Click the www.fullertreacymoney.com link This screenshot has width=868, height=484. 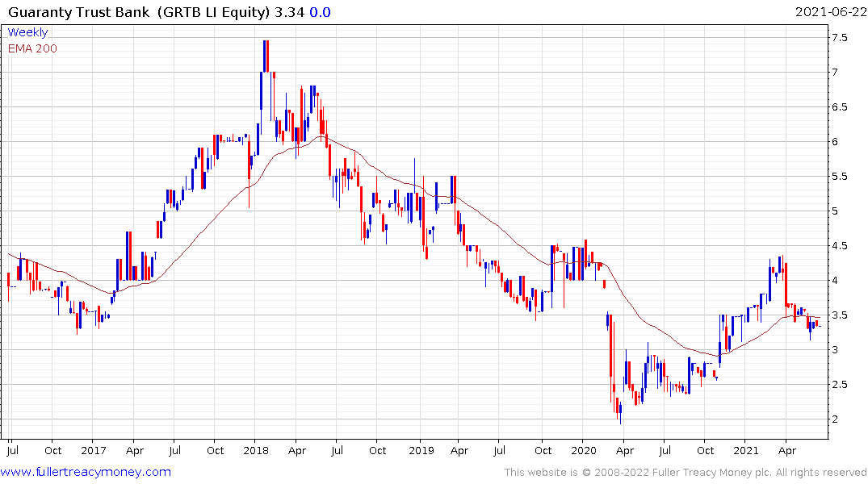[86, 472]
